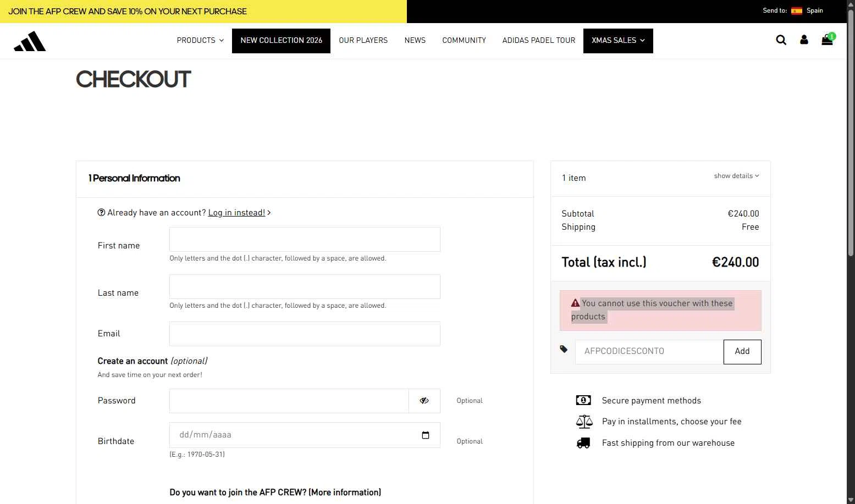Click Secure payment methods text
The image size is (855, 504).
651,401
